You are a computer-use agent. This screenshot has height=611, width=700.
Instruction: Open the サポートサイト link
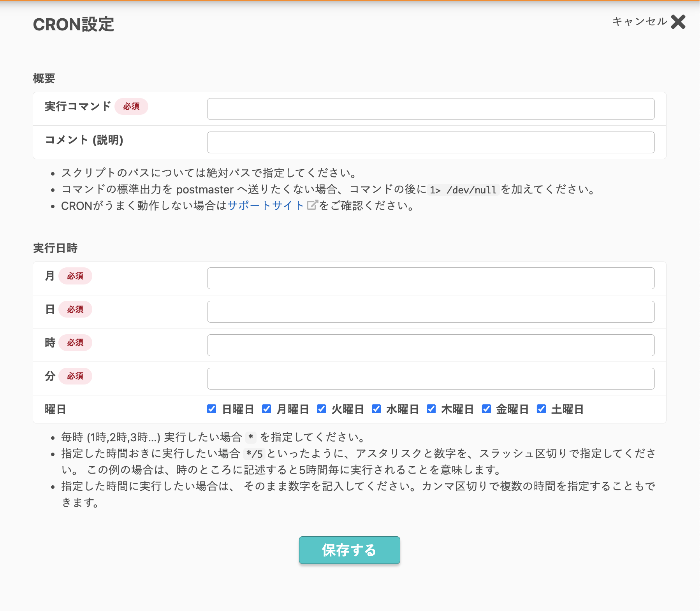click(266, 205)
